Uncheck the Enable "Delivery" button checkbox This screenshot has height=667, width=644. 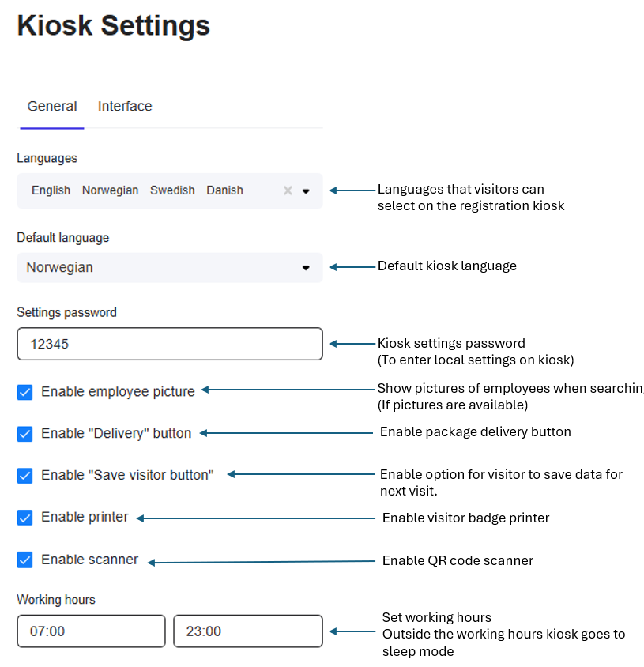25,434
